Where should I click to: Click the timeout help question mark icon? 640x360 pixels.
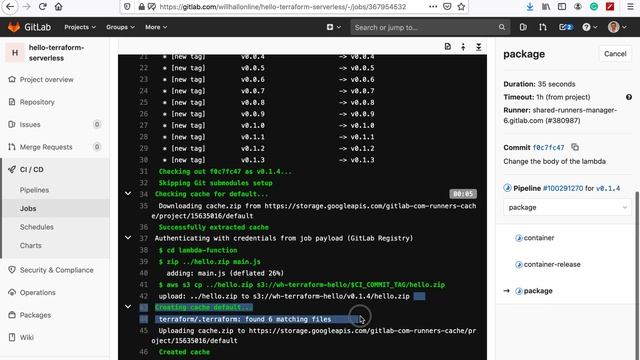[x=629, y=97]
